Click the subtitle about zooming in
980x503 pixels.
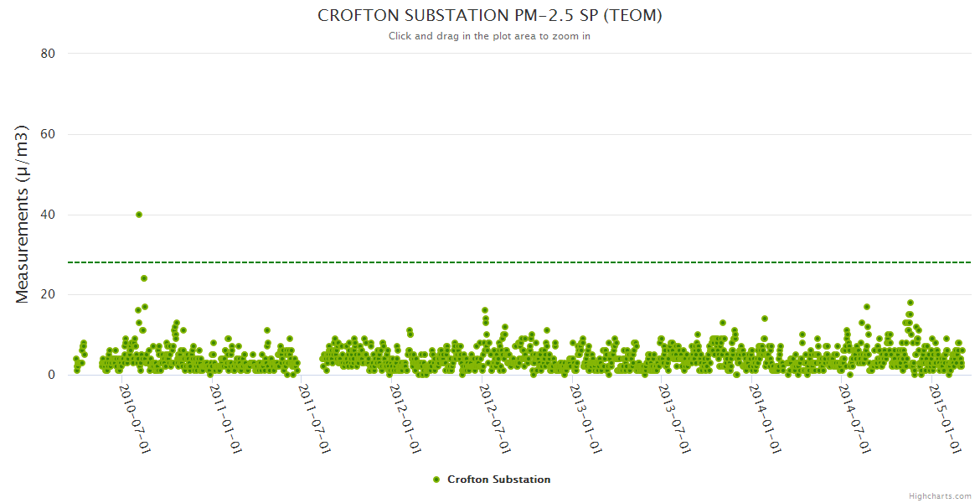490,36
